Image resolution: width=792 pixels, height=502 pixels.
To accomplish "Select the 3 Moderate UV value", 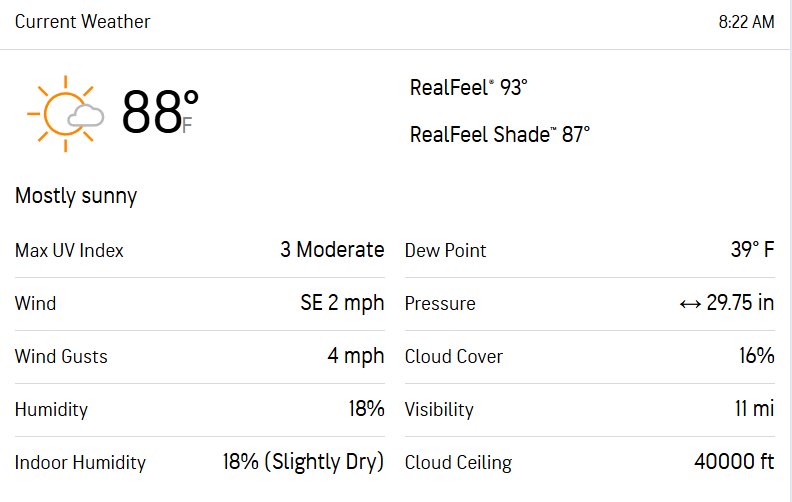I will coord(332,250).
